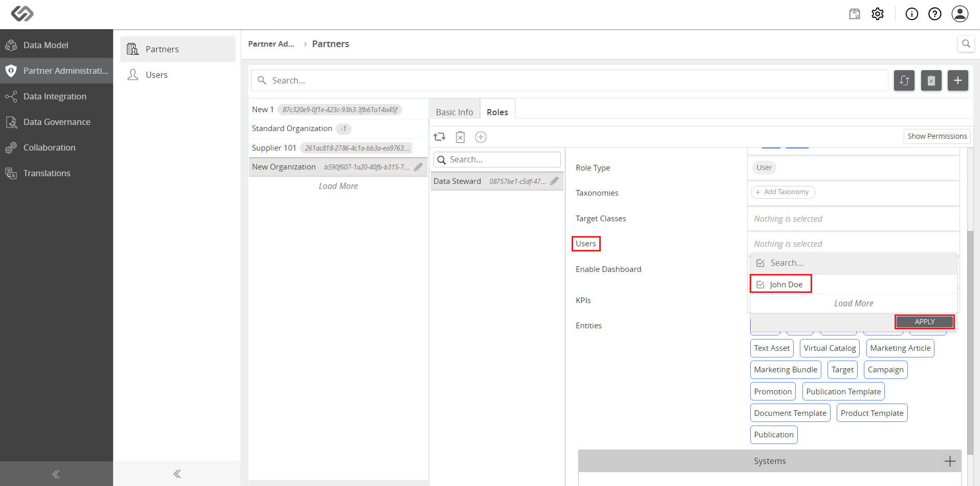Viewport: 980px width, 486px height.
Task: Collapse the main sidebar with double chevrons
Action: (56, 474)
